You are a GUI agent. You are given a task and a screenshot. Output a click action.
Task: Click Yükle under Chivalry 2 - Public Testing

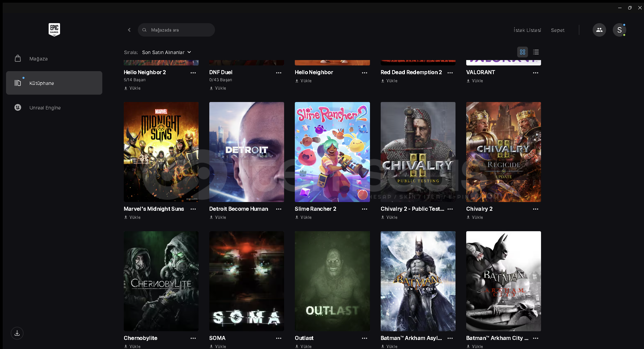[389, 217]
